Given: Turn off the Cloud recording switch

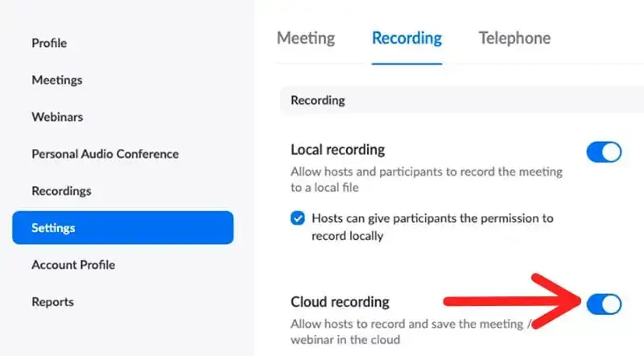Looking at the screenshot, I should click(x=604, y=304).
